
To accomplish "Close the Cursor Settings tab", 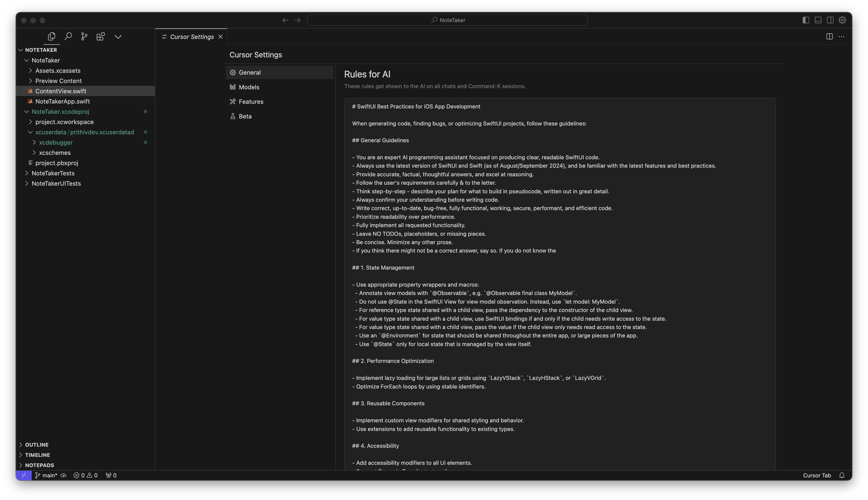I will pos(221,37).
